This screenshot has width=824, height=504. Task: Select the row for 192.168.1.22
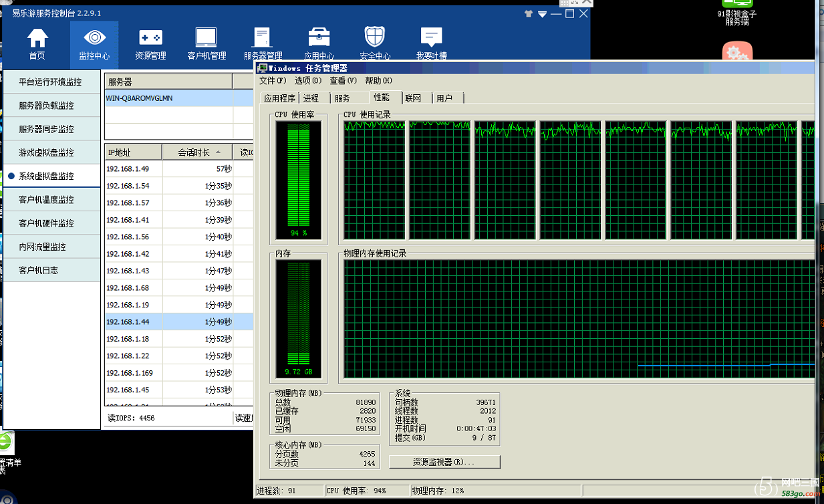click(179, 356)
